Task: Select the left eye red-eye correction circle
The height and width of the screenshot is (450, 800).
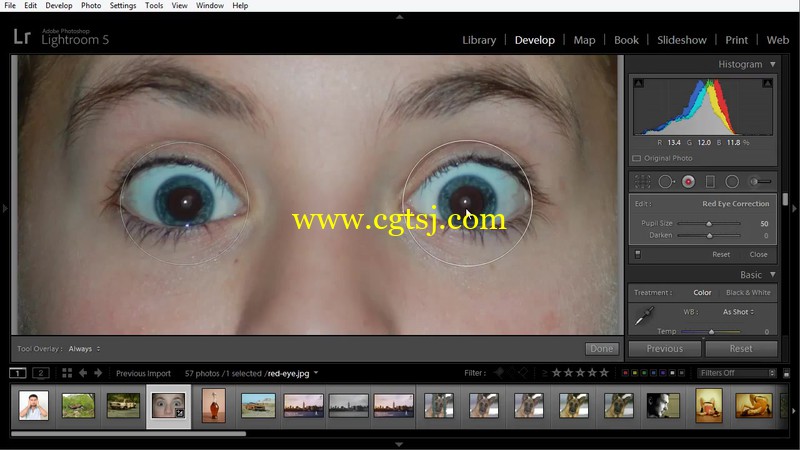Action: (184, 203)
